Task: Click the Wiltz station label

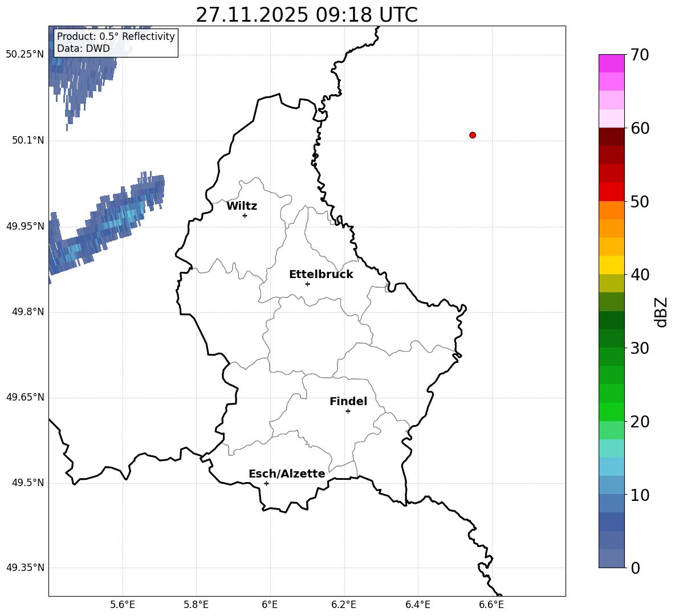Action: (x=242, y=206)
